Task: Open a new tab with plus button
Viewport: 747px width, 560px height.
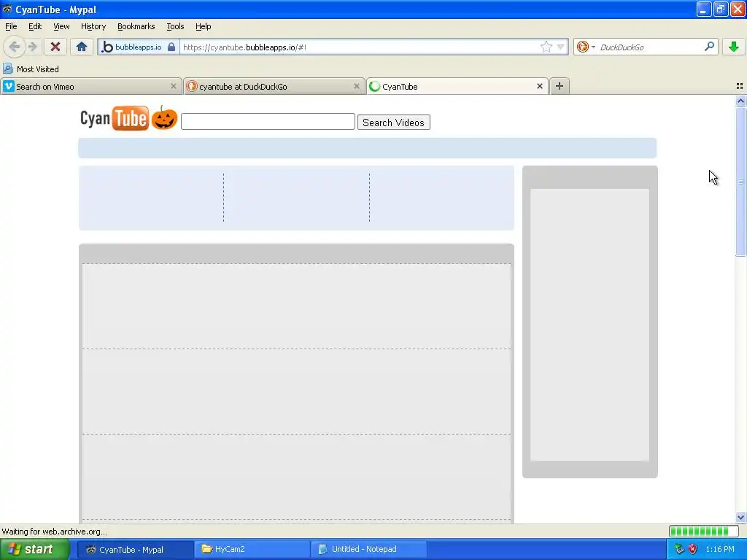Action: (x=560, y=86)
